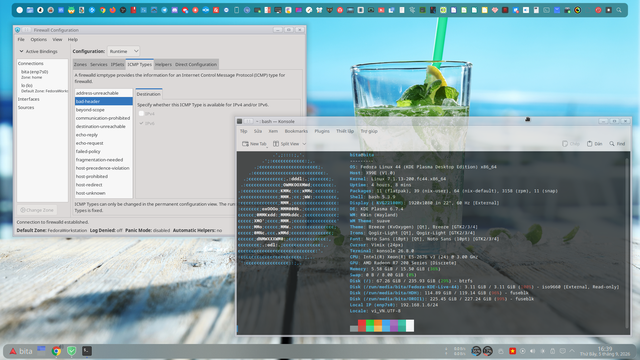Select Sources in the bindings list
The image size is (640, 360).
coord(26,107)
